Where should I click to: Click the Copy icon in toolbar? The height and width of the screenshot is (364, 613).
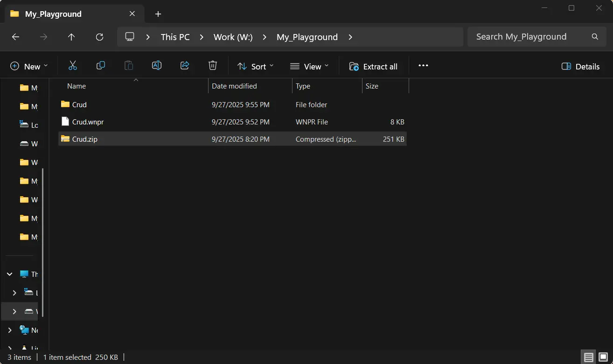click(x=100, y=66)
